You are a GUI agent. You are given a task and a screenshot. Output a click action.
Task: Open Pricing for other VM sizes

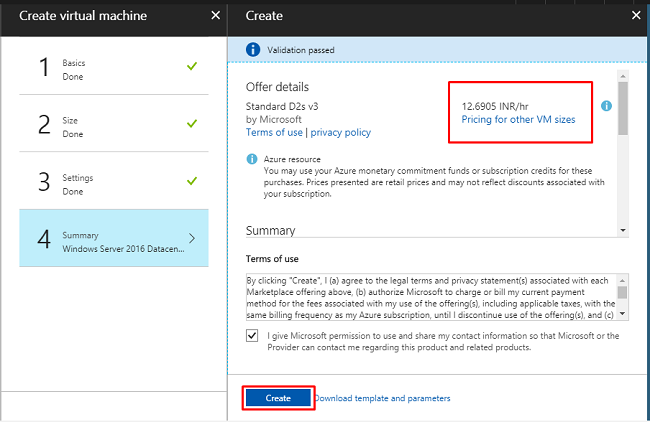pos(518,119)
